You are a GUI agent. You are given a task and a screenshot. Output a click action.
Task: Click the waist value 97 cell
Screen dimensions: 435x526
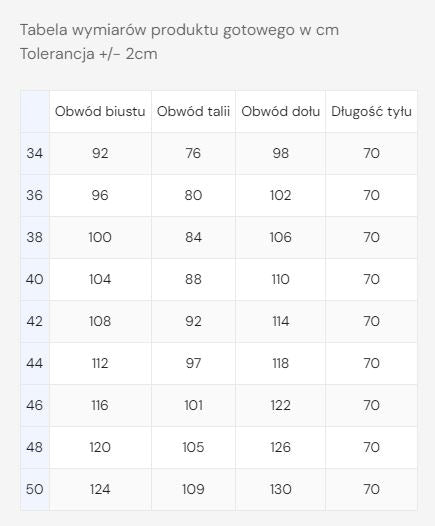[x=193, y=363]
